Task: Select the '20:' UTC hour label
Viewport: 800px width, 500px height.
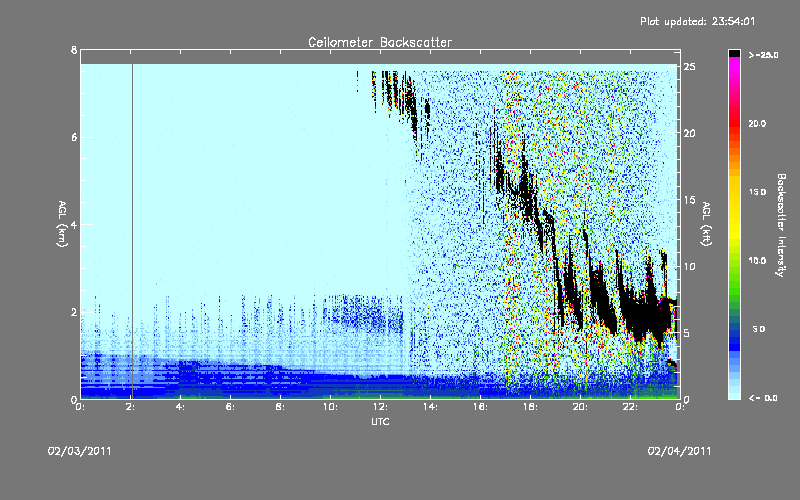Action: (x=580, y=407)
